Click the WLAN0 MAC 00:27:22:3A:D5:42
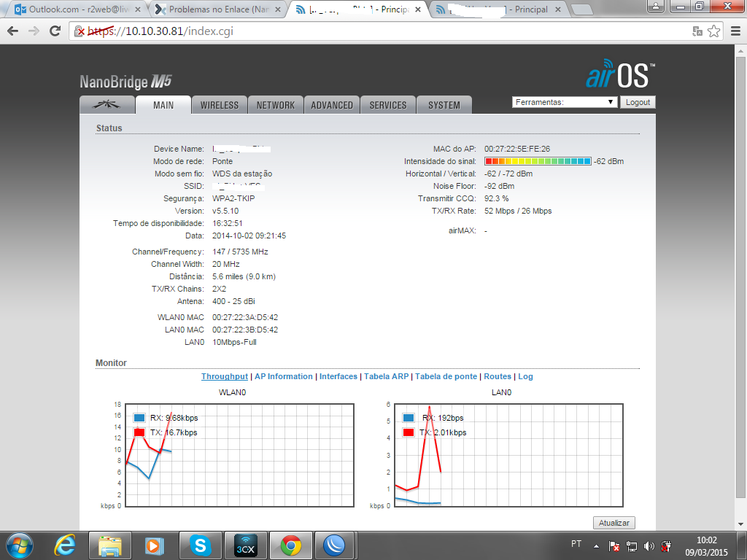Screen dimensions: 747x560 (245, 317)
